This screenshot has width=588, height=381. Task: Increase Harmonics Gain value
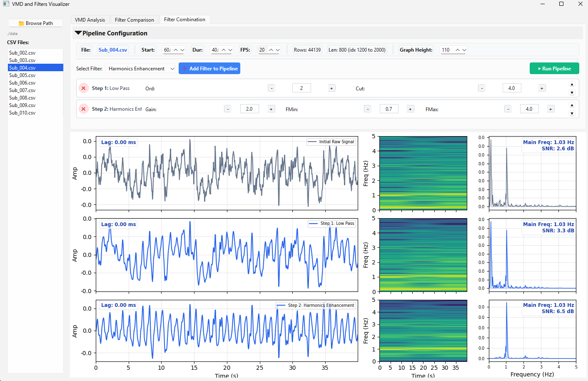(271, 109)
